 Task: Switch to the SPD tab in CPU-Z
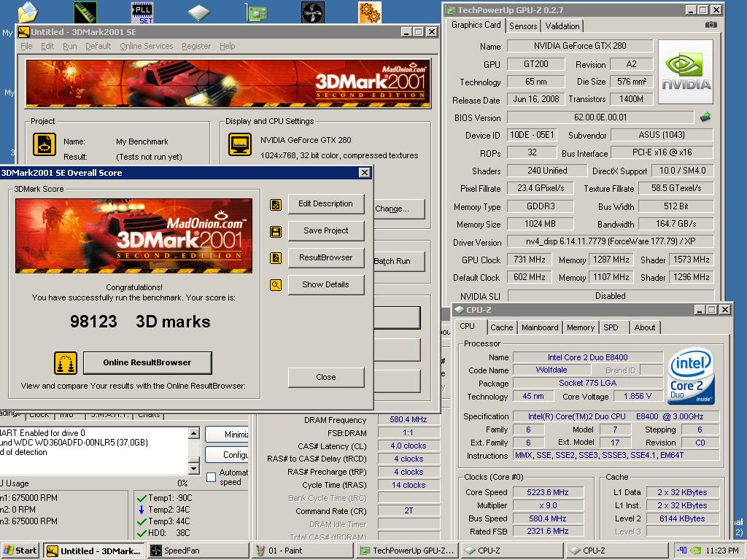(x=611, y=327)
